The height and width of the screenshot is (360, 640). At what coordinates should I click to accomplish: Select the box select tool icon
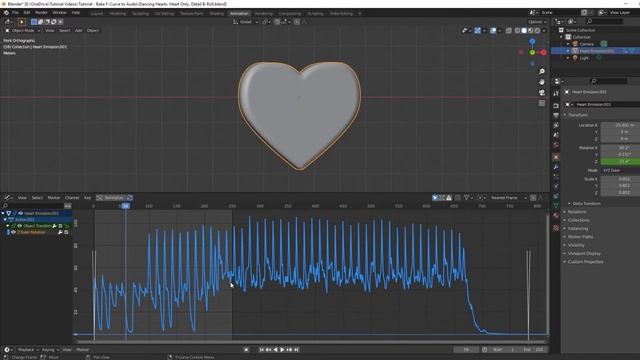click(22, 22)
